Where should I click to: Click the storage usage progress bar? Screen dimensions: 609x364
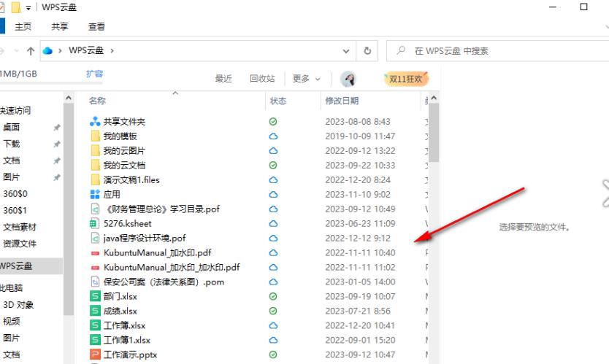51,83
